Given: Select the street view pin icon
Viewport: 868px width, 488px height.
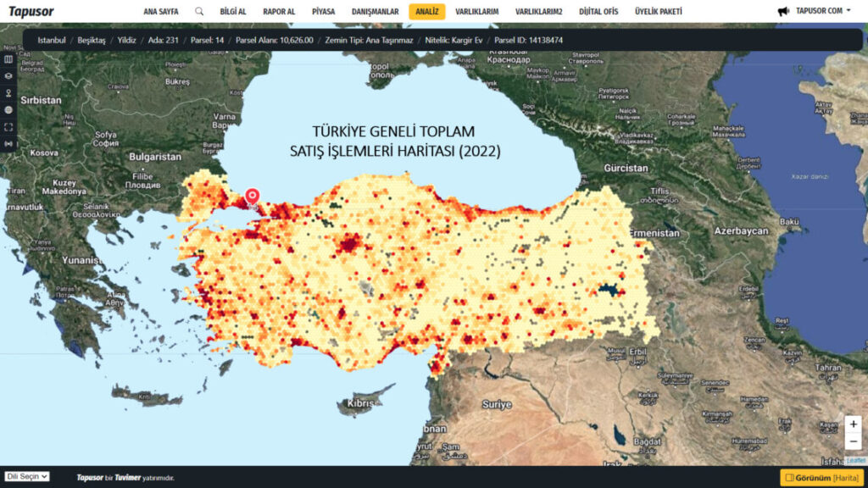Looking at the screenshot, I should click(x=8, y=93).
